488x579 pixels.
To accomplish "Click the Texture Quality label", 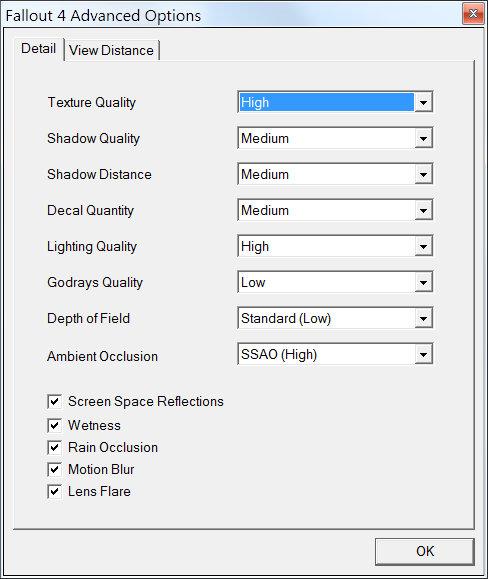I will pyautogui.click(x=92, y=103).
